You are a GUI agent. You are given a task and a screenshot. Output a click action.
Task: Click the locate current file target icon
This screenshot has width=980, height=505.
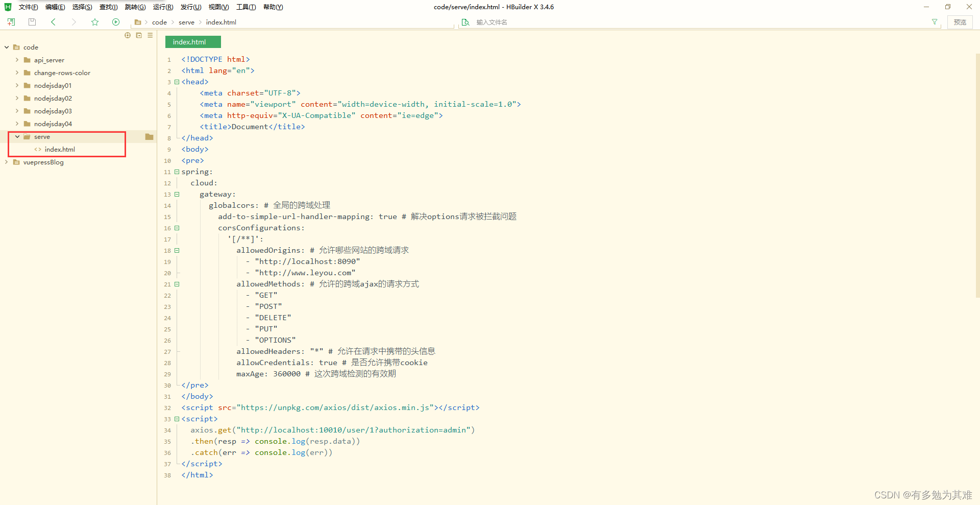pyautogui.click(x=128, y=35)
